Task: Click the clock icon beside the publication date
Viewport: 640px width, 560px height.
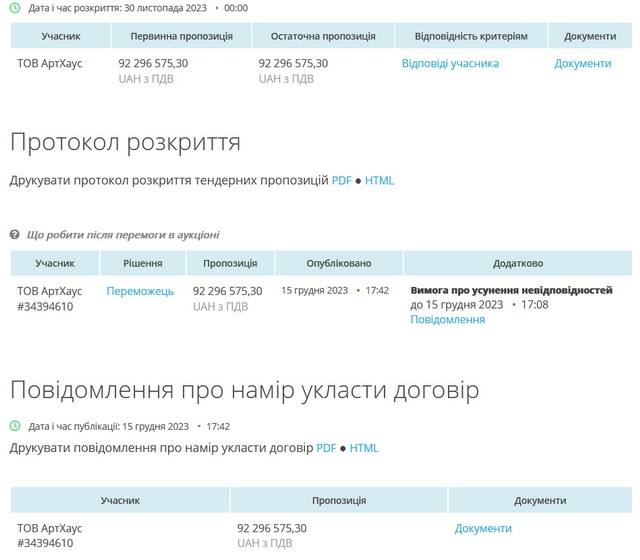Action: click(15, 426)
